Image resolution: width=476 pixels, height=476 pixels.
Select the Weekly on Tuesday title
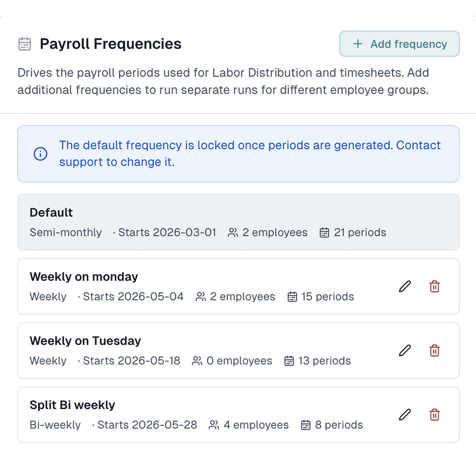pyautogui.click(x=86, y=341)
